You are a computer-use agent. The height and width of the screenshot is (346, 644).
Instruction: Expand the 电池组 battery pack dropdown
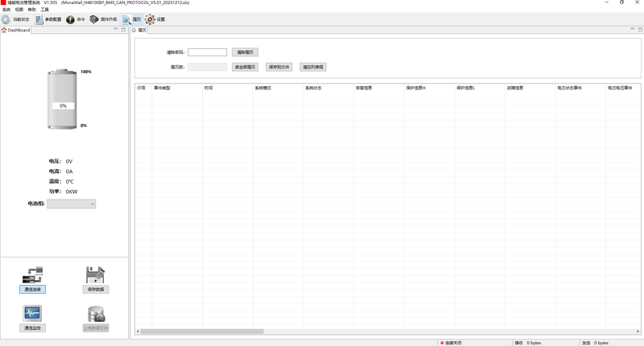[x=72, y=204]
